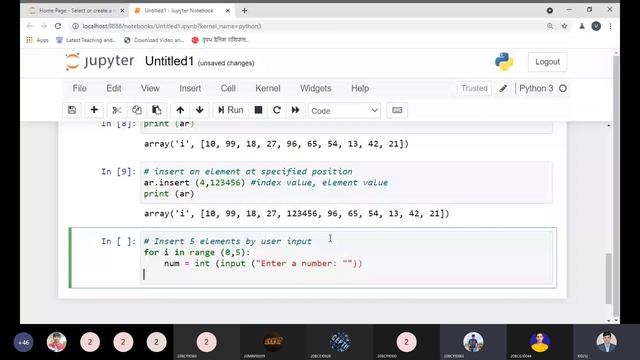Open the cell type Code dropdown
Screen dimensions: 640x360
coord(344,111)
